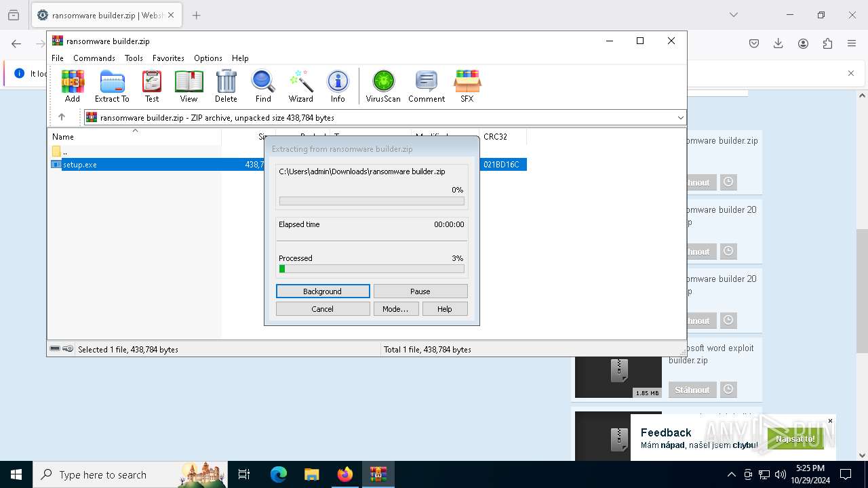Viewport: 868px width, 488px height.
Task: Select the ransomware builder.zip browser tab
Action: (106, 15)
